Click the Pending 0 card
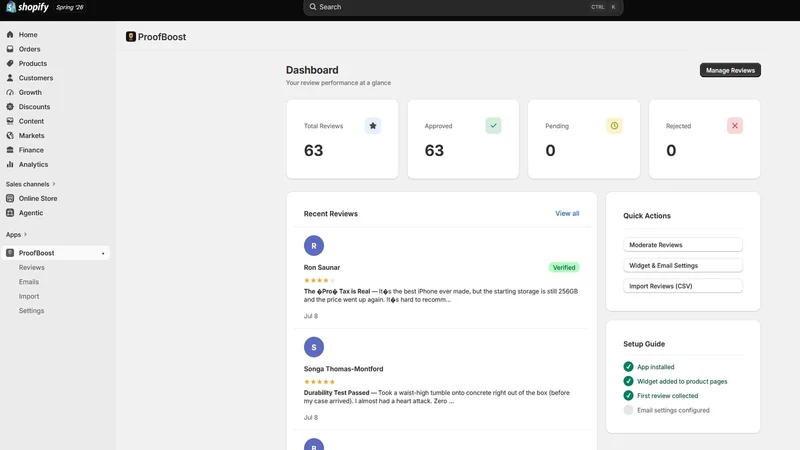This screenshot has height=450, width=800. (x=584, y=139)
